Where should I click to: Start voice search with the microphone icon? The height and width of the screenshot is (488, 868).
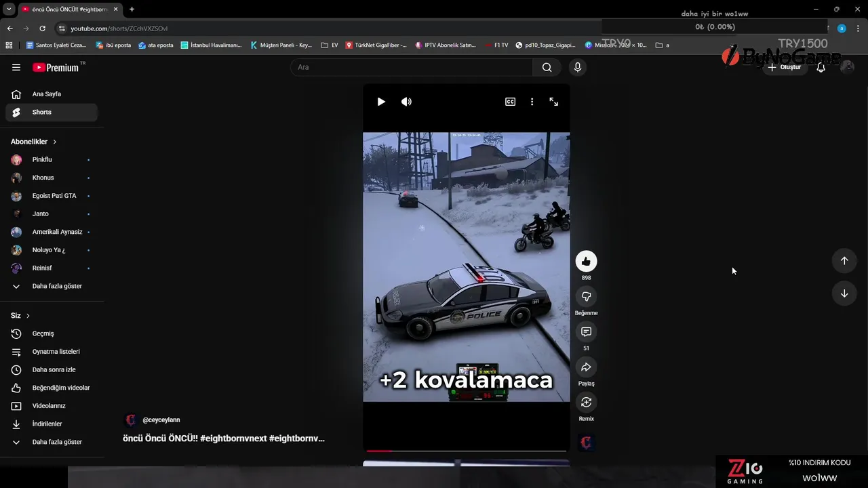[x=578, y=67]
